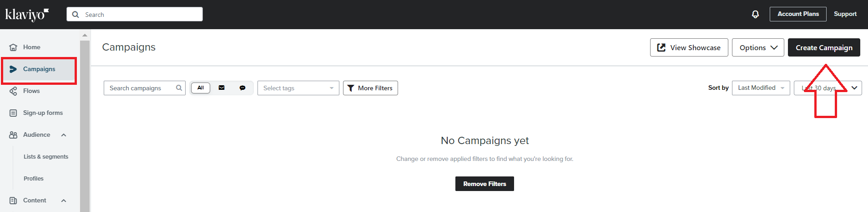Open the Last 30 days dropdown

click(x=828, y=88)
